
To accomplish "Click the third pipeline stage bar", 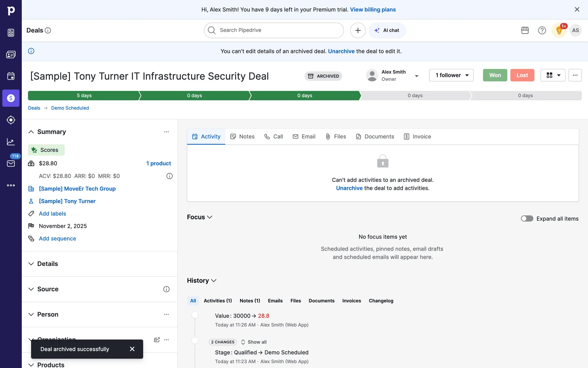I will coord(305,95).
